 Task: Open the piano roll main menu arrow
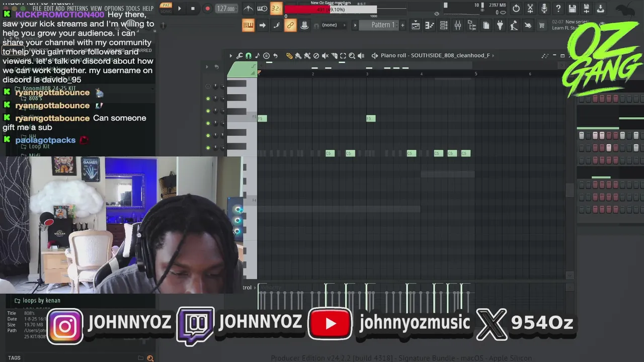point(231,56)
